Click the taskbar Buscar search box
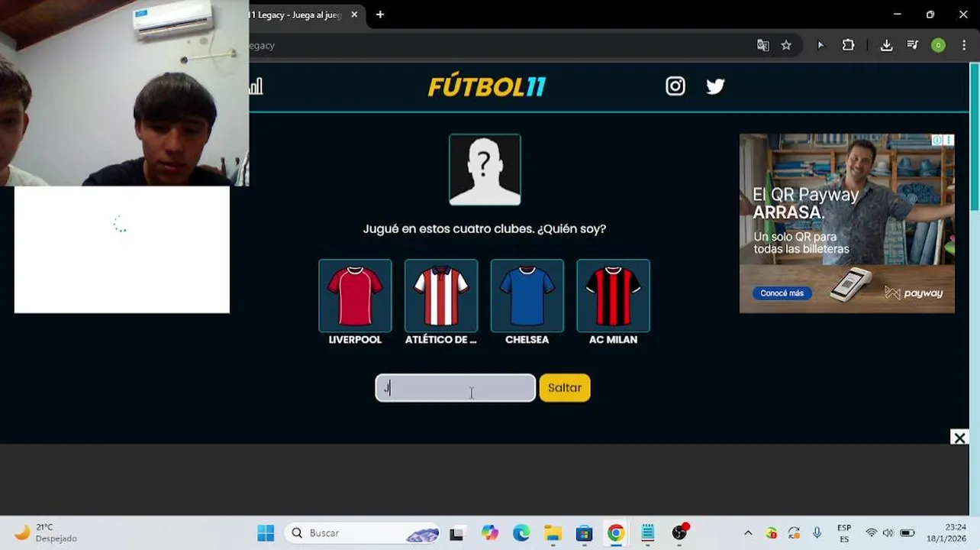Image resolution: width=980 pixels, height=550 pixels. pyautogui.click(x=363, y=533)
